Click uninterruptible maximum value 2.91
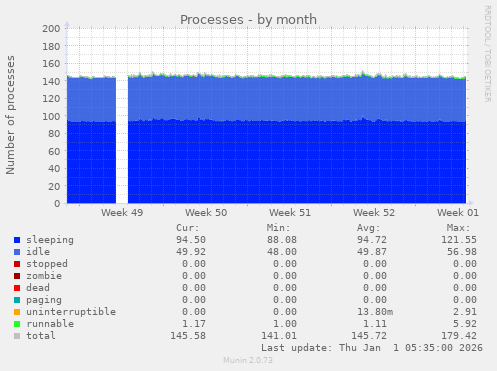The width and height of the screenshot is (497, 371). 465,312
